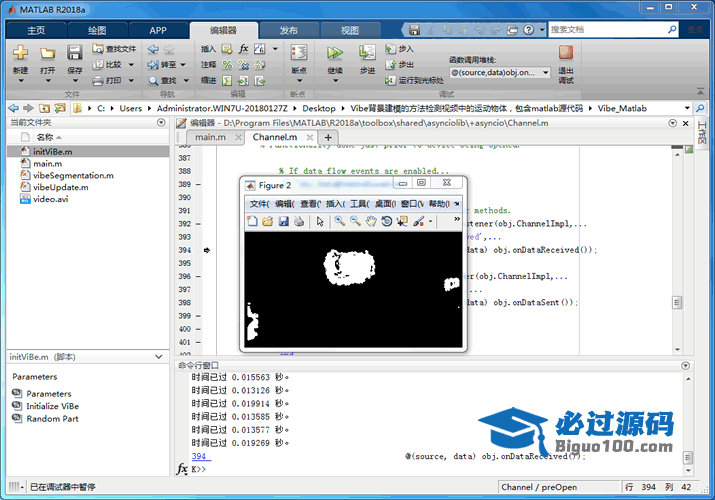715x500 pixels.
Task: Select video.avi file
Action: (50, 199)
